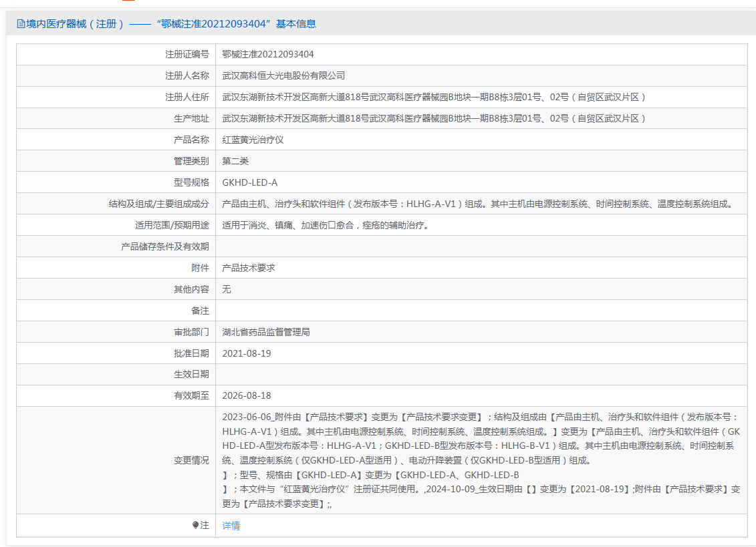This screenshot has width=756, height=547.
Task: Click the 有效期至 row label
Action: [191, 395]
